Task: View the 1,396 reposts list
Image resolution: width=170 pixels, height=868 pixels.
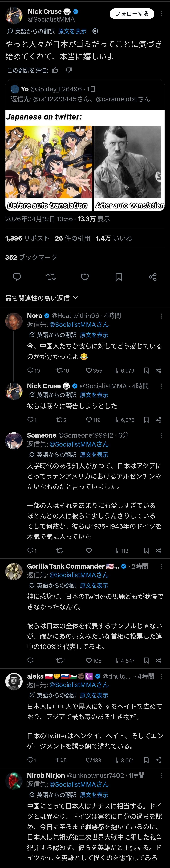Action: click(x=27, y=238)
